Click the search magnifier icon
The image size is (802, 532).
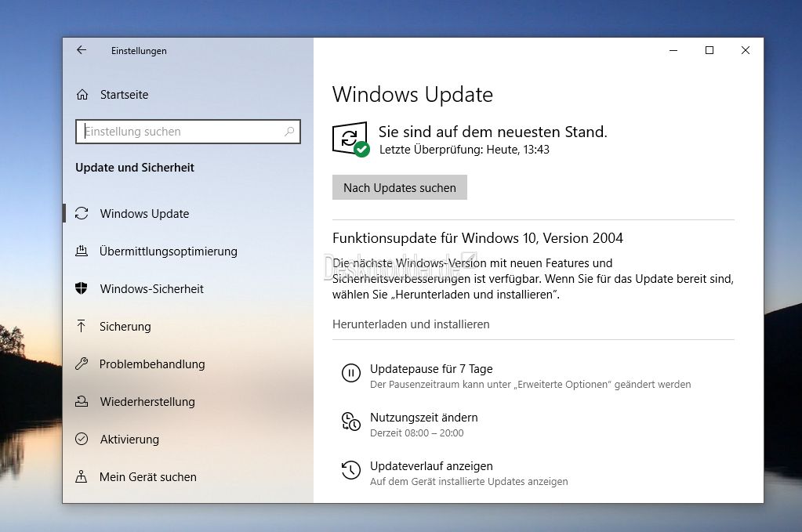289,132
